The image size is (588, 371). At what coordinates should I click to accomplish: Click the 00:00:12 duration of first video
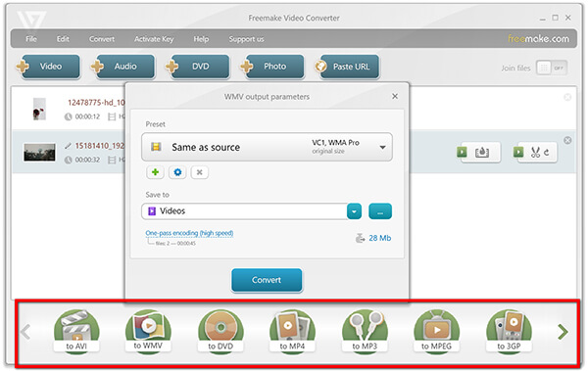pos(87,116)
